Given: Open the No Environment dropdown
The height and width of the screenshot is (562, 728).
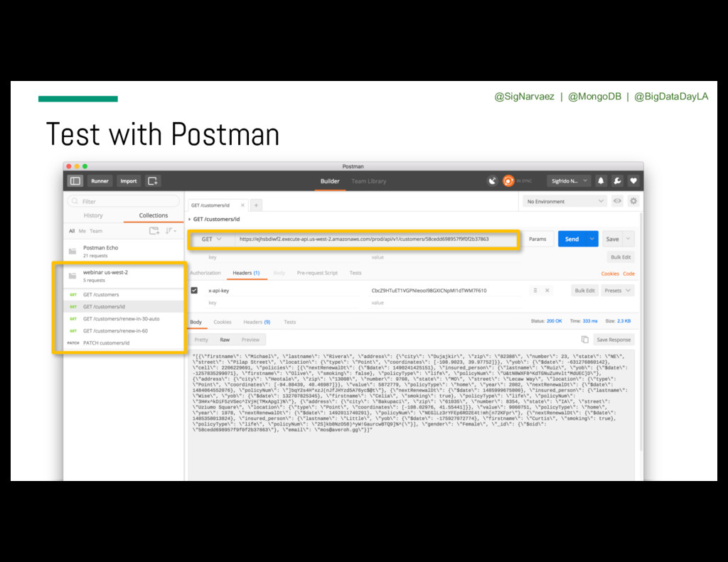Looking at the screenshot, I should click(565, 201).
